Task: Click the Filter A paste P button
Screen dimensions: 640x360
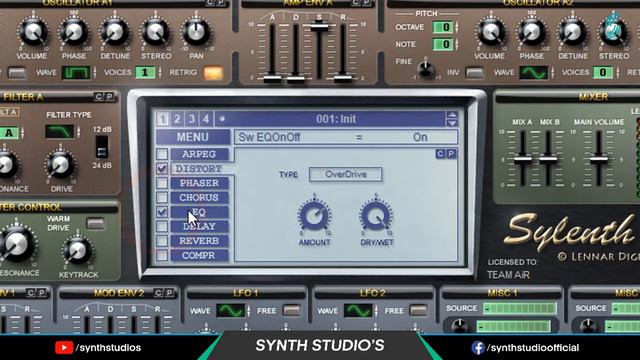Action: pos(109,97)
